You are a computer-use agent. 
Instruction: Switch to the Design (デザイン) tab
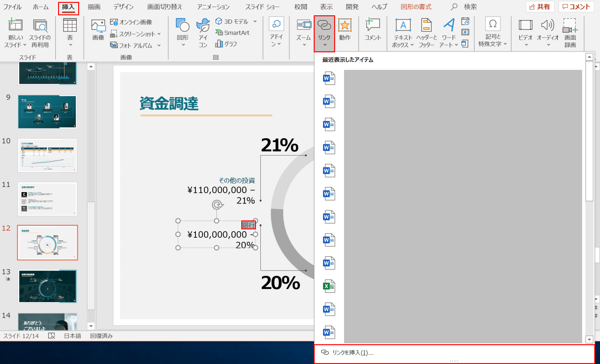(124, 7)
